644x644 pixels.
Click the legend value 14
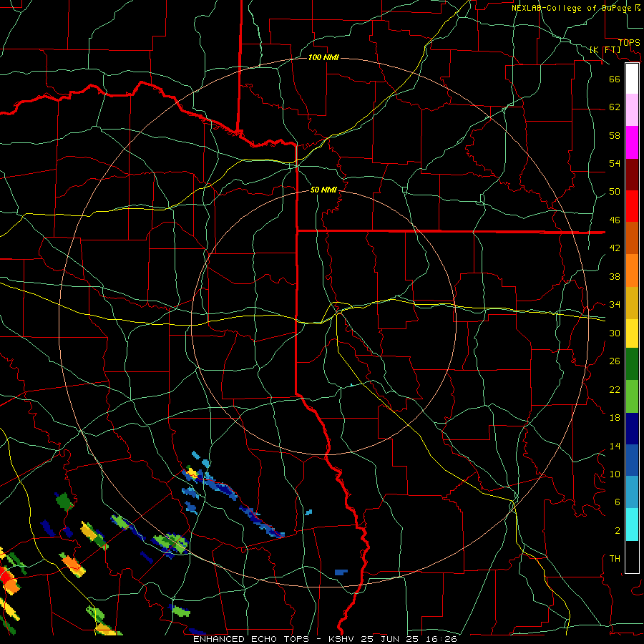click(x=615, y=446)
